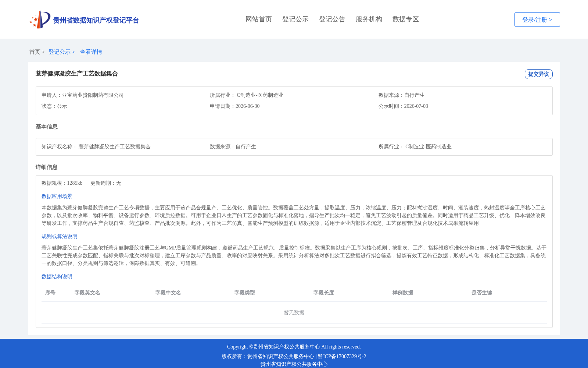Image resolution: width=588 pixels, height=368 pixels.
Task: Open 数据专区 navigation item
Action: (x=406, y=19)
